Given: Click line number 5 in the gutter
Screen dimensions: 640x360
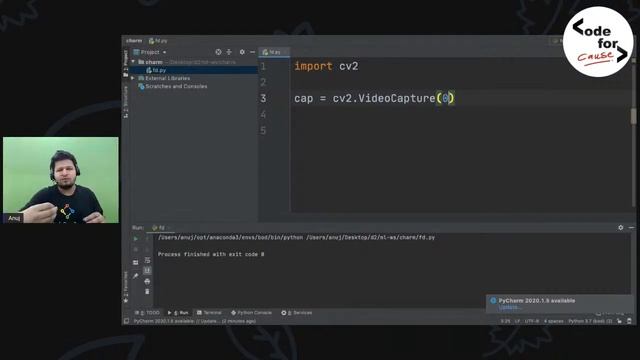Looking at the screenshot, I should click(263, 131).
